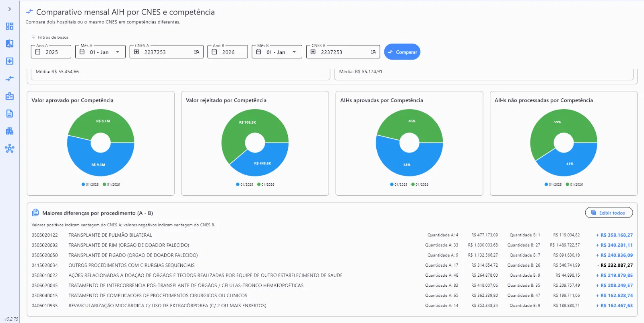Click the CNES A input field
644x323 pixels.
(x=167, y=52)
